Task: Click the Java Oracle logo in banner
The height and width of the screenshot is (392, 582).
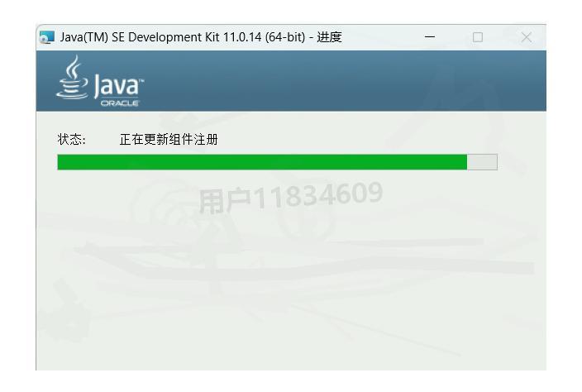Action: pos(100,81)
